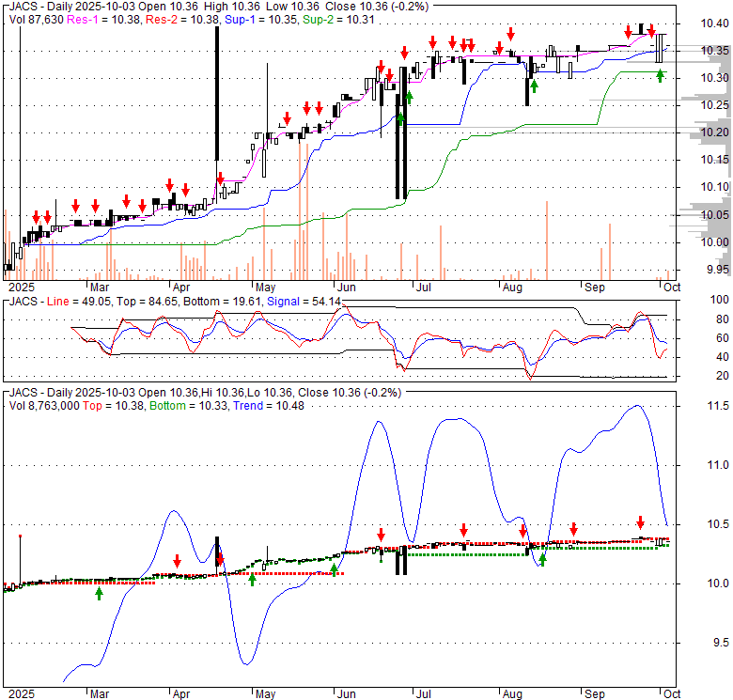The height and width of the screenshot is (700, 733).
Task: Select the red arrow in bottom panel early April
Action: (177, 561)
